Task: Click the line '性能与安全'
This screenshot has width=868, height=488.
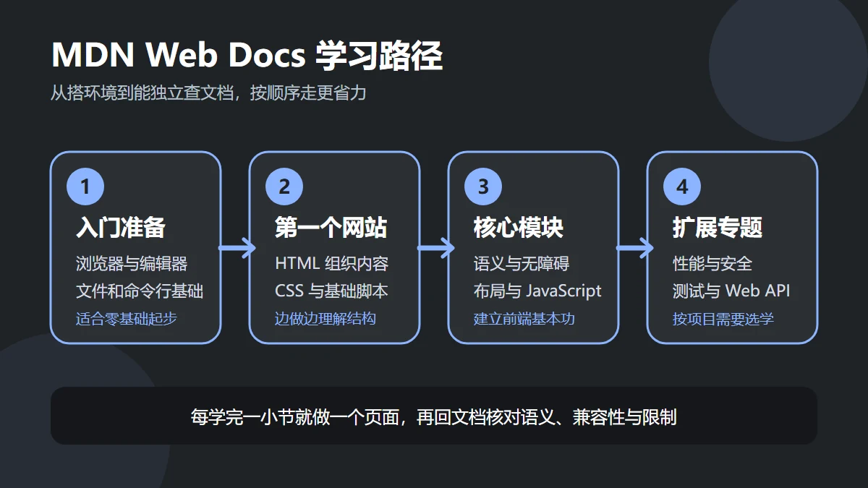Action: point(712,264)
